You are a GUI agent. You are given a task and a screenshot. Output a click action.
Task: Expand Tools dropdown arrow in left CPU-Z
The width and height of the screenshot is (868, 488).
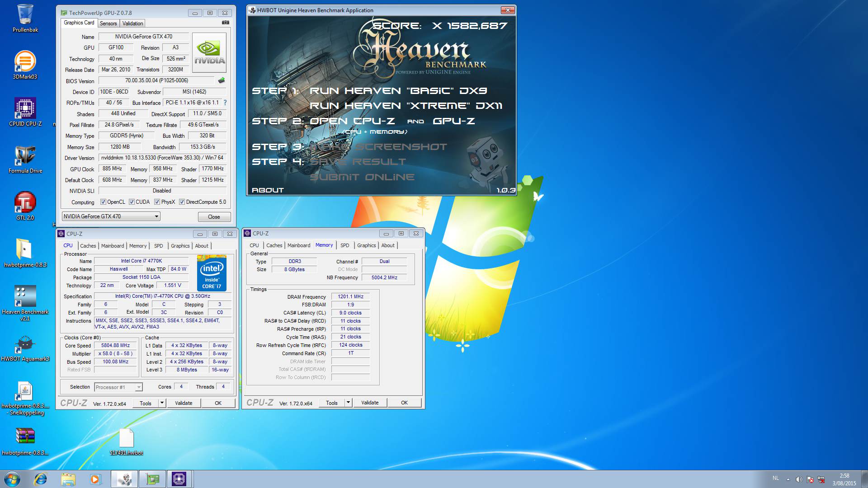pyautogui.click(x=162, y=403)
